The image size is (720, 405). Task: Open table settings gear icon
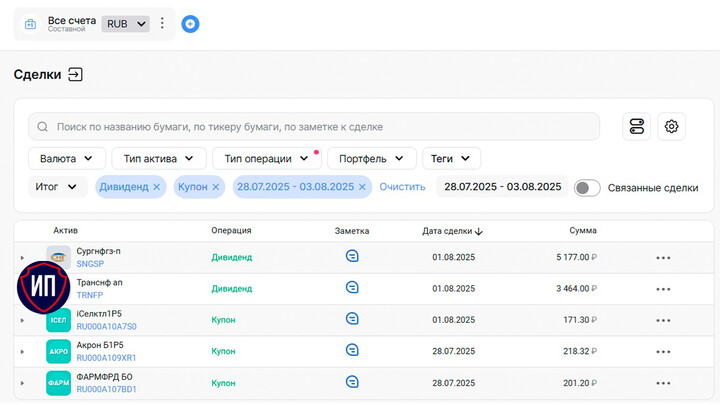point(672,126)
